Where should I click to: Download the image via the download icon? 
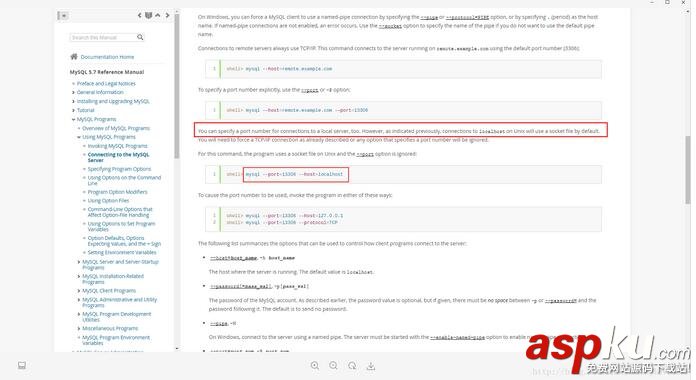tap(371, 366)
